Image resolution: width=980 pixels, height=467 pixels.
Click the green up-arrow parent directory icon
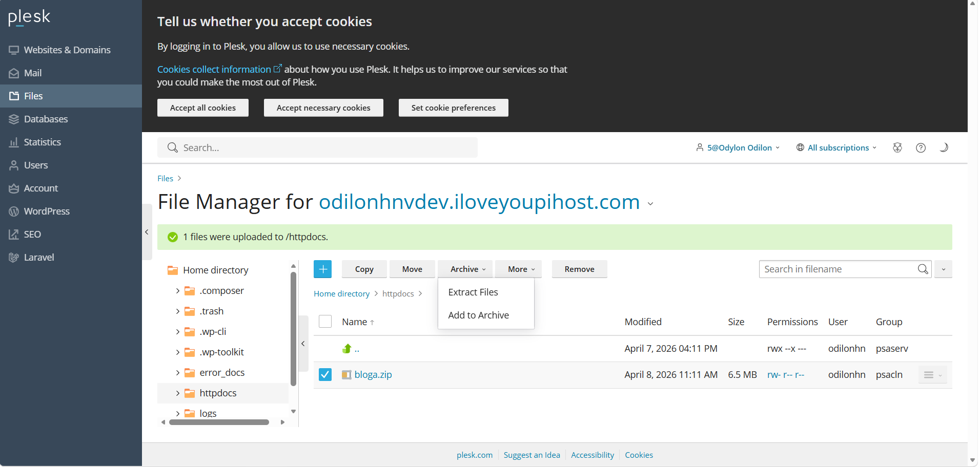pyautogui.click(x=347, y=349)
